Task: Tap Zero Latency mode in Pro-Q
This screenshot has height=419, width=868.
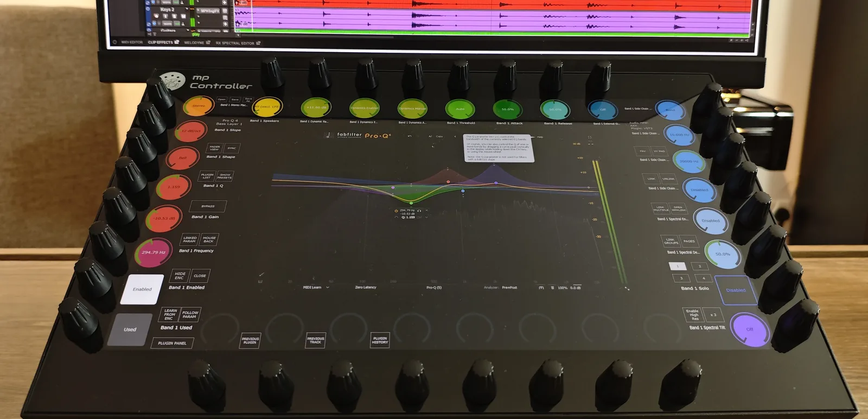Action: 366,287
